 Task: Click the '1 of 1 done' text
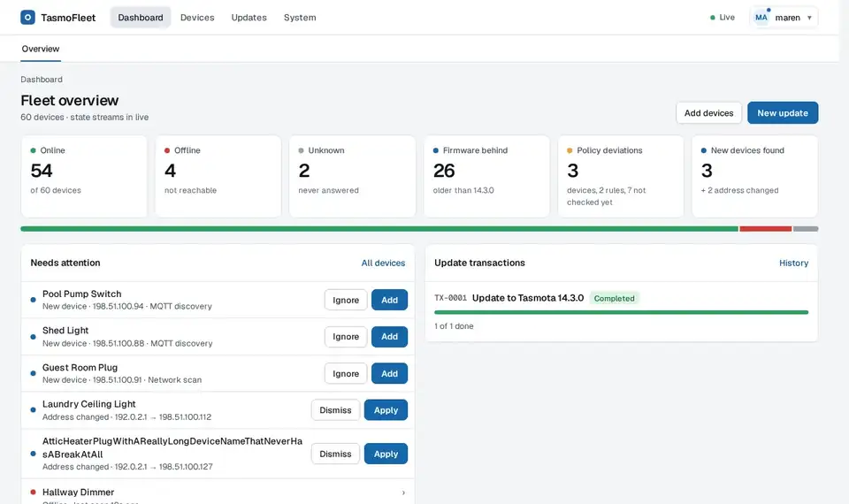[x=454, y=326]
